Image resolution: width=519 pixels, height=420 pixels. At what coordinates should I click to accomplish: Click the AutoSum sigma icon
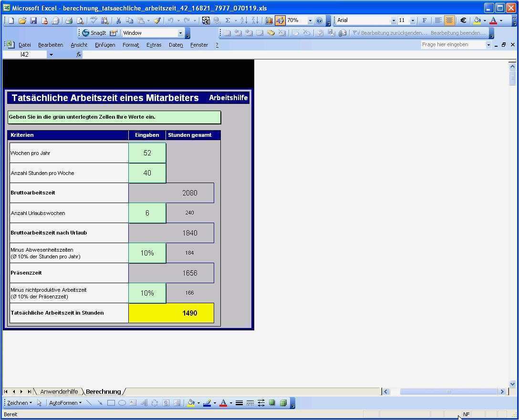point(228,20)
